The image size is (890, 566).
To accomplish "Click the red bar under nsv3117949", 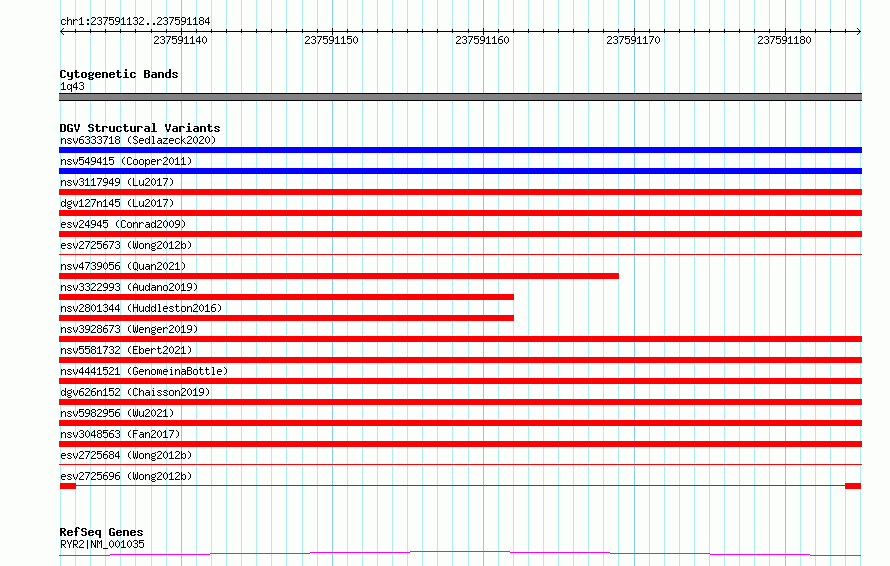I will point(460,192).
